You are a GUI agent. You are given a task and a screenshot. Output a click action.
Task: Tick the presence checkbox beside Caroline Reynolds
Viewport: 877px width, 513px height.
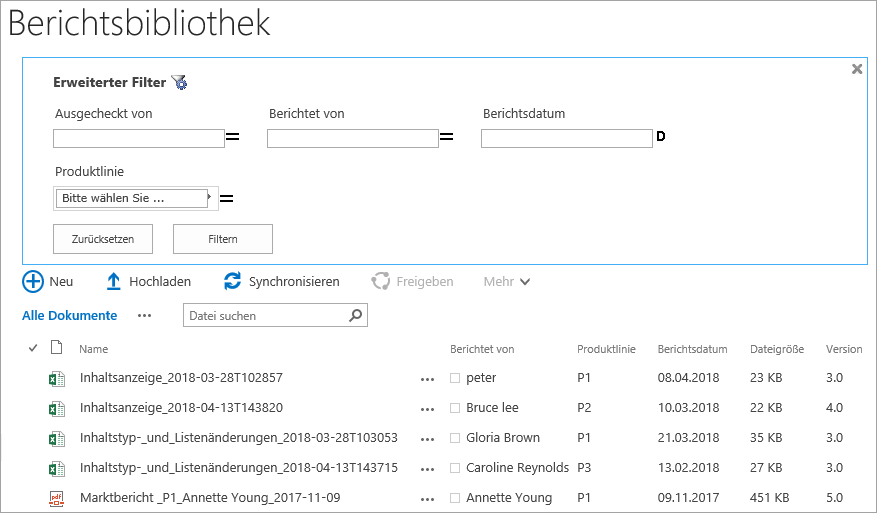click(x=455, y=468)
